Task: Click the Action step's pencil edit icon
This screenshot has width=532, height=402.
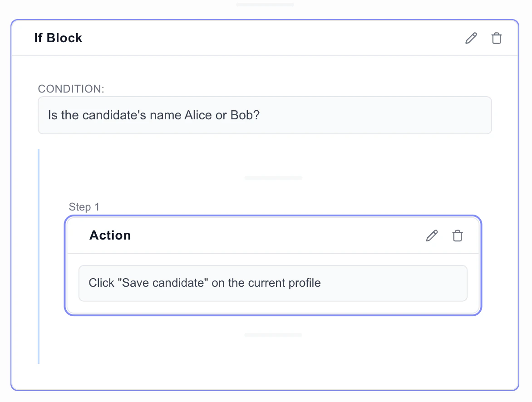Action: coord(432,235)
